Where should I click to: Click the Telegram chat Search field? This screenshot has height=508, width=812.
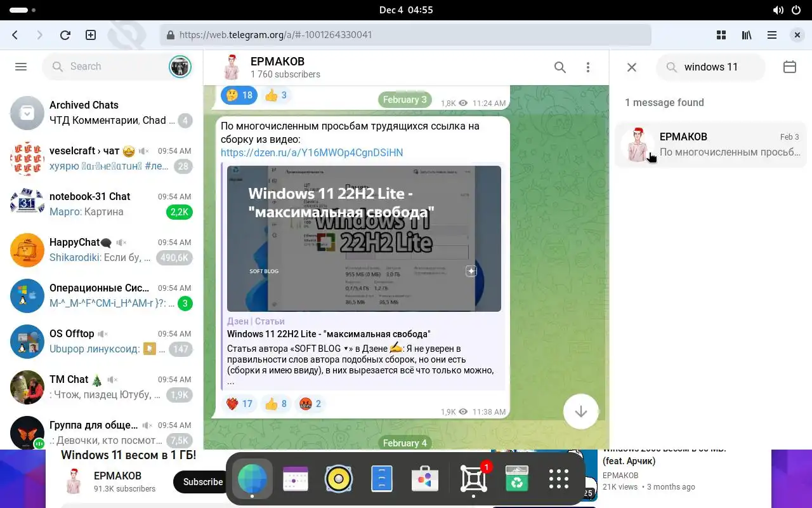[x=105, y=66]
